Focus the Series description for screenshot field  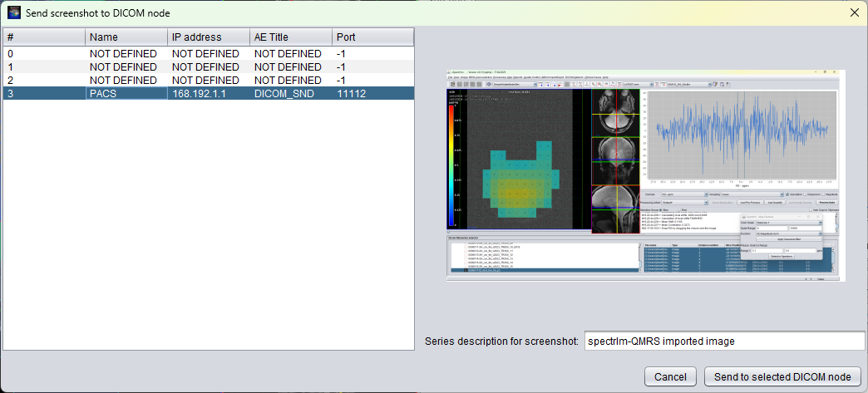click(x=724, y=341)
